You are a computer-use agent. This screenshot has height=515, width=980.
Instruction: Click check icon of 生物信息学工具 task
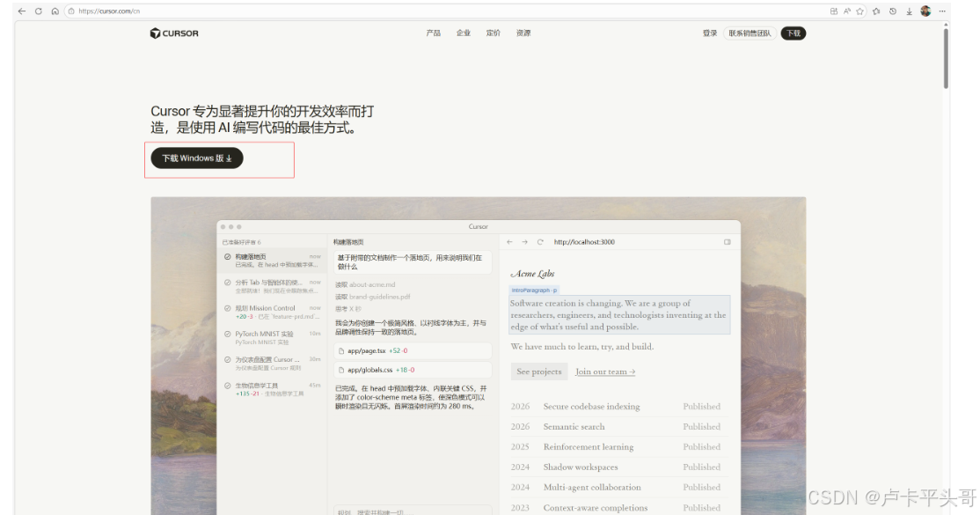228,386
